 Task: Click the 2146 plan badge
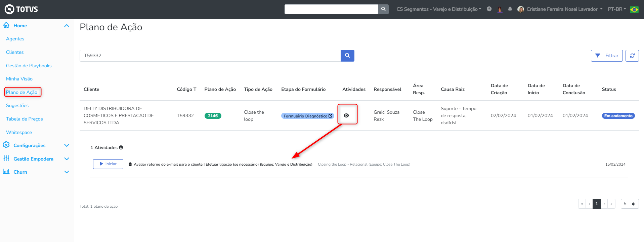coord(213,116)
